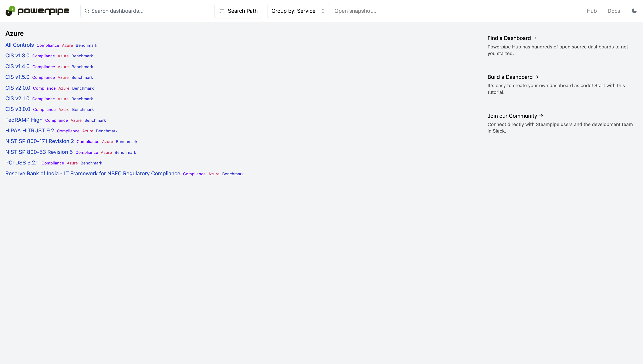Click Open snapshot... option

click(355, 11)
